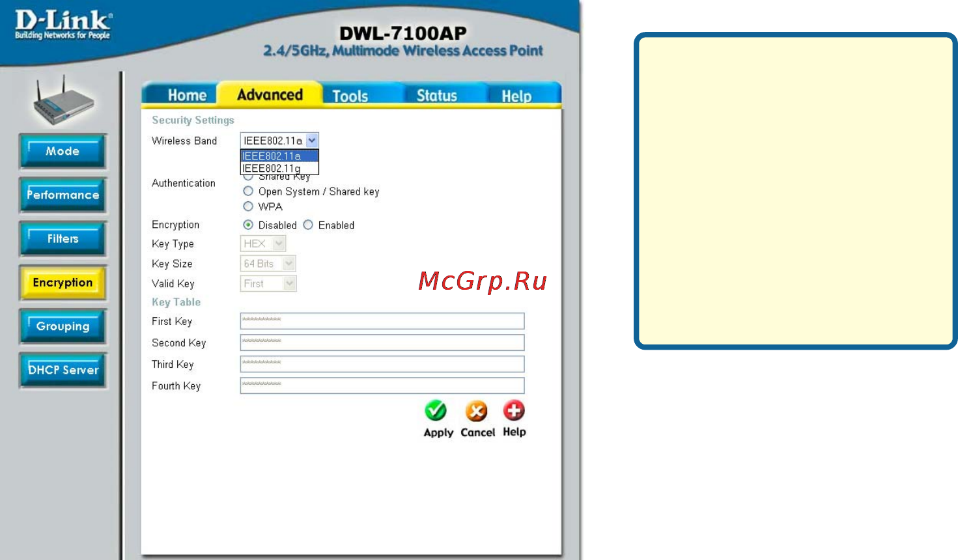Set Encryption to Disabled

click(x=248, y=225)
